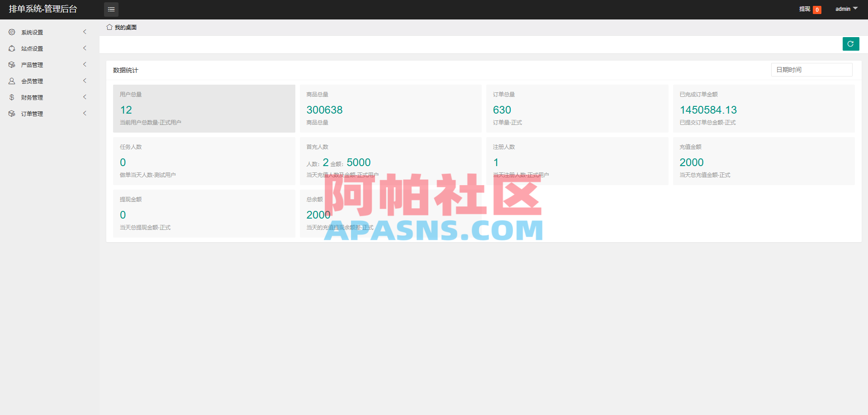Toggle the sidebar hamburger menu icon
Viewport: 868px width, 415px height.
tap(111, 9)
